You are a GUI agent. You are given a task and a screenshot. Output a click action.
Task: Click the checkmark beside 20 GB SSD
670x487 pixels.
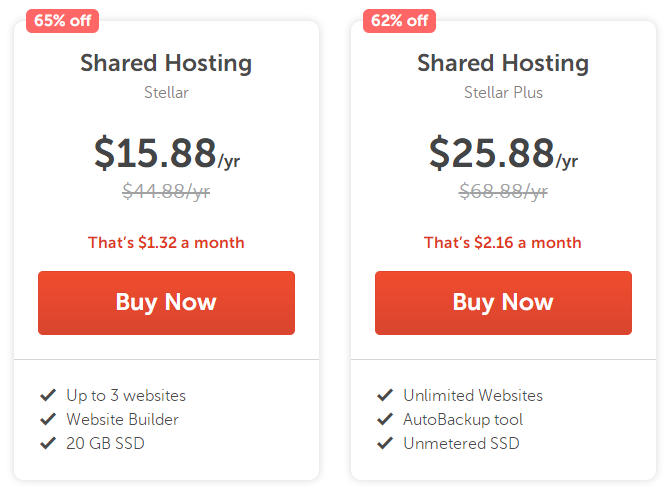click(x=47, y=443)
